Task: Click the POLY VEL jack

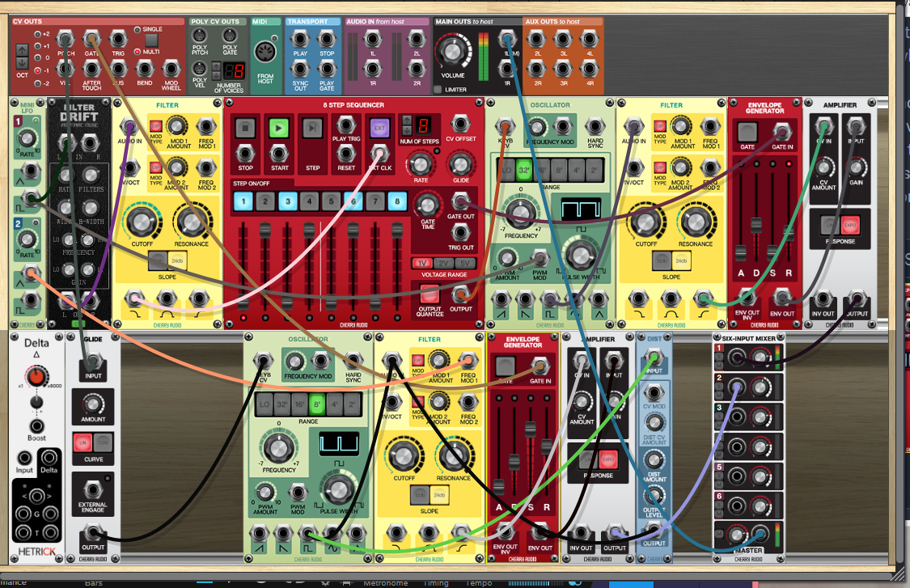Action: [200, 68]
